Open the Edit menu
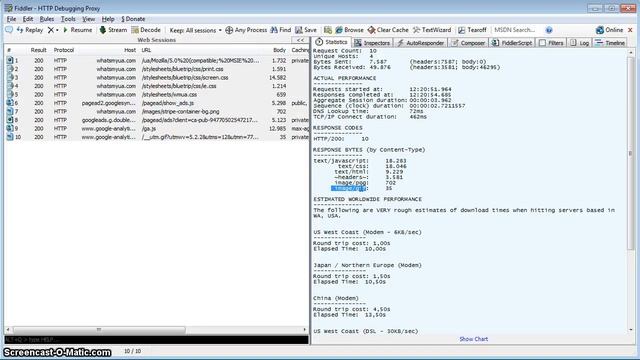 coord(28,19)
